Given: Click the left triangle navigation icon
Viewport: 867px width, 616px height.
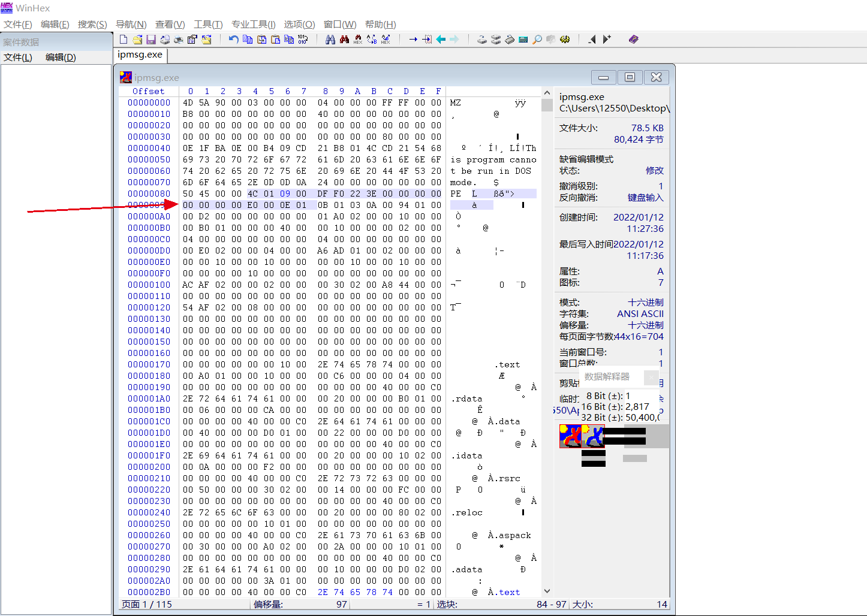Looking at the screenshot, I should coord(592,40).
